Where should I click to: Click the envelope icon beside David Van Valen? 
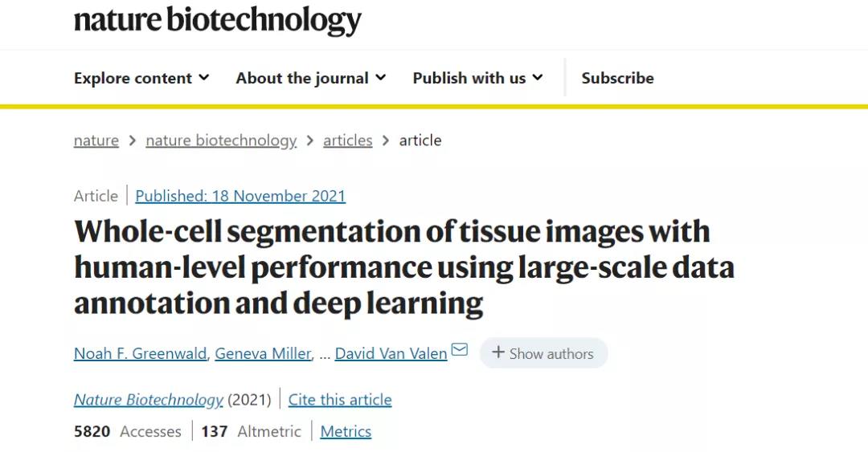click(460, 349)
